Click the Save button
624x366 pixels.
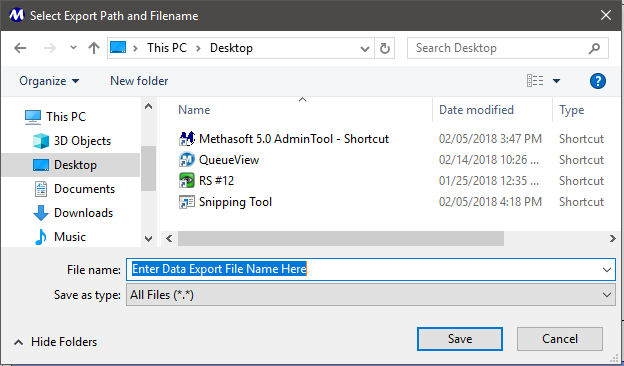point(460,339)
